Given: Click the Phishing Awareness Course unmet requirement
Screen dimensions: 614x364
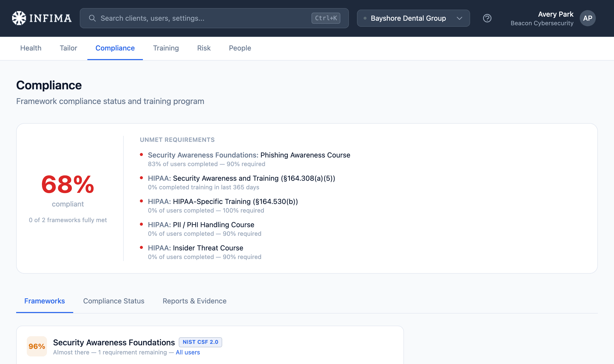Looking at the screenshot, I should pos(249,155).
